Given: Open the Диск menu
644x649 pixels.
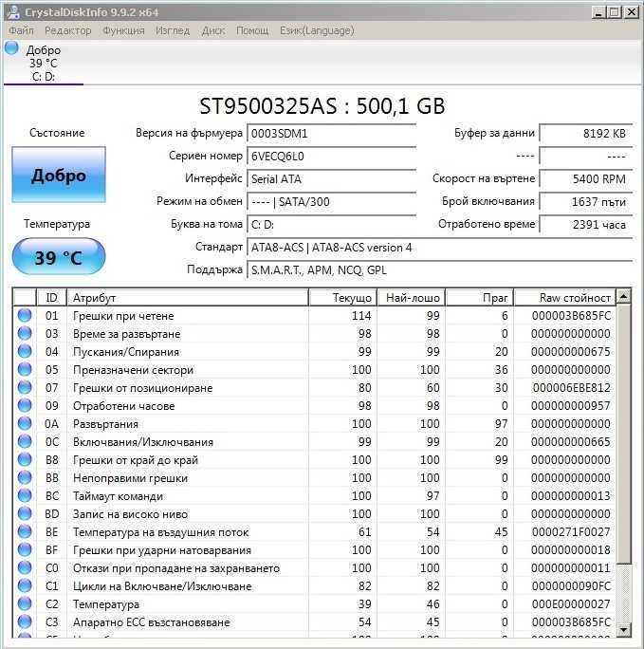Looking at the screenshot, I should 213,30.
